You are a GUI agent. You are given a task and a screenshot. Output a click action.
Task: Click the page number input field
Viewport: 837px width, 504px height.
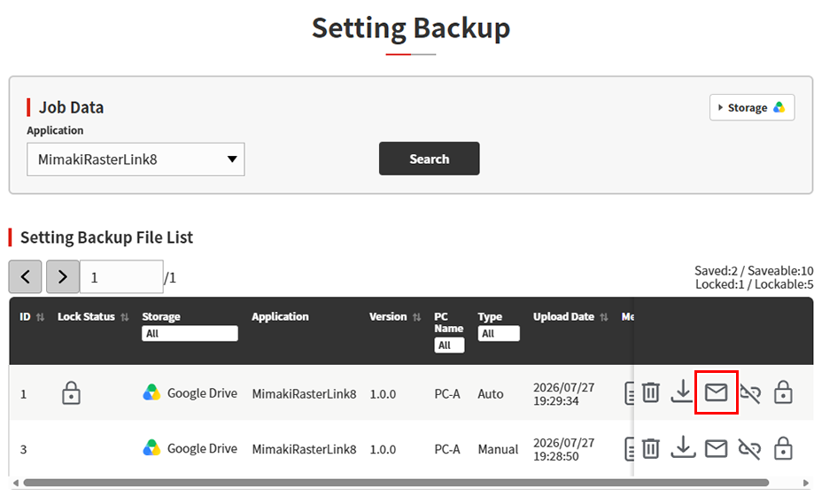coord(121,277)
